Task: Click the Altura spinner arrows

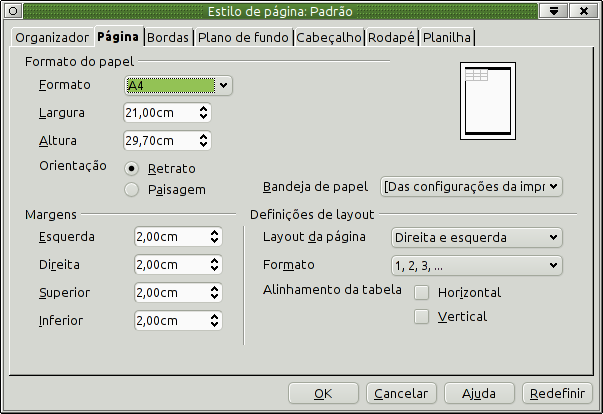Action: (x=204, y=141)
